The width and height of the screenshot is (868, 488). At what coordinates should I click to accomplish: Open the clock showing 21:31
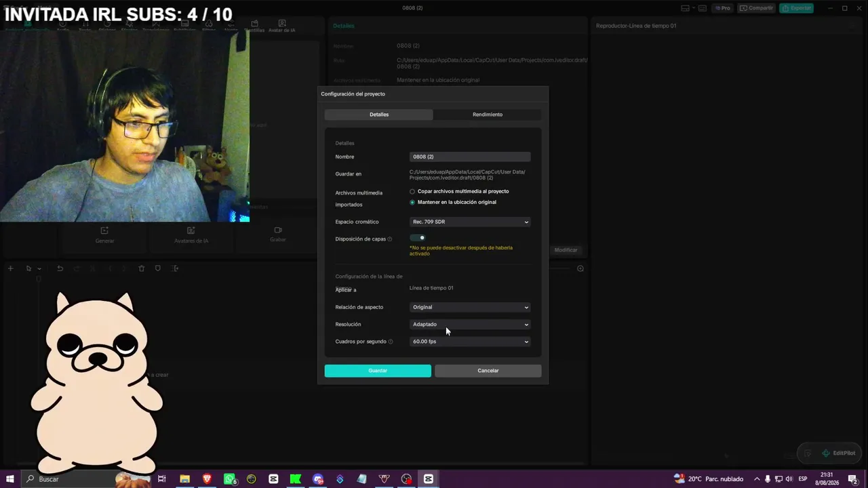827,479
